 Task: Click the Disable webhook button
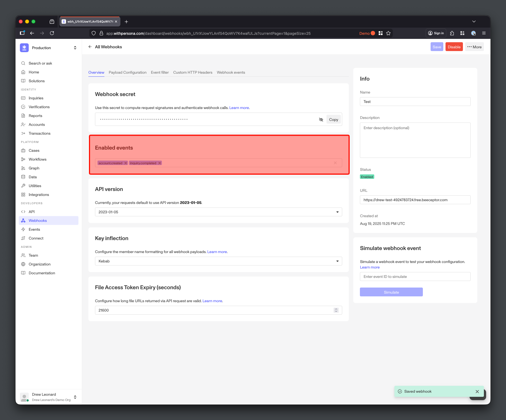(454, 47)
